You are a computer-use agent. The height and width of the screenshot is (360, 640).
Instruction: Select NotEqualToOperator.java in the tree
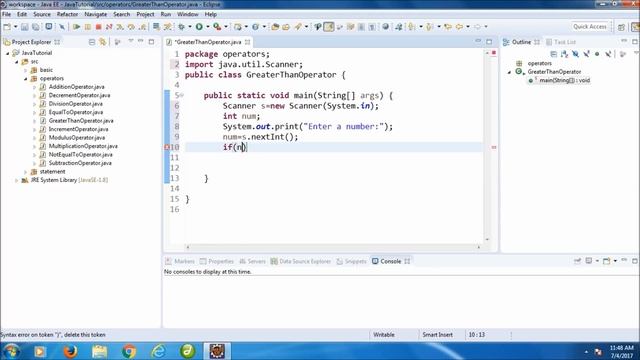(x=80, y=155)
